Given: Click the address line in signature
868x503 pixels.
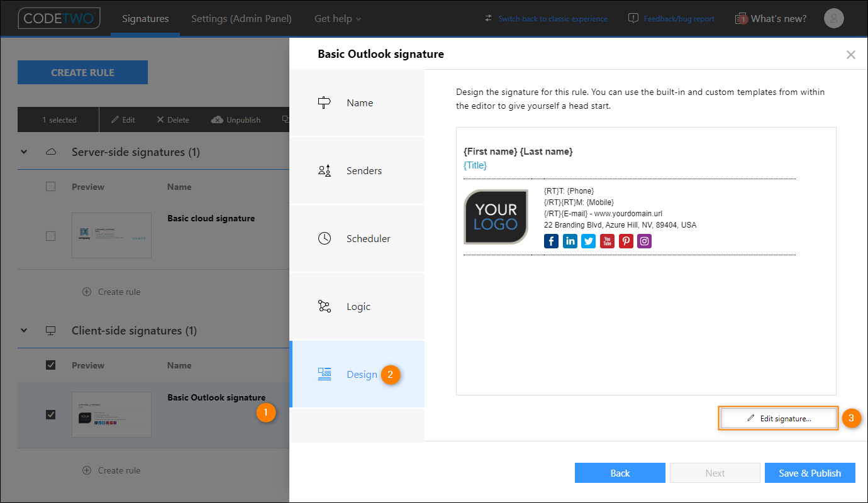Looking at the screenshot, I should click(620, 225).
